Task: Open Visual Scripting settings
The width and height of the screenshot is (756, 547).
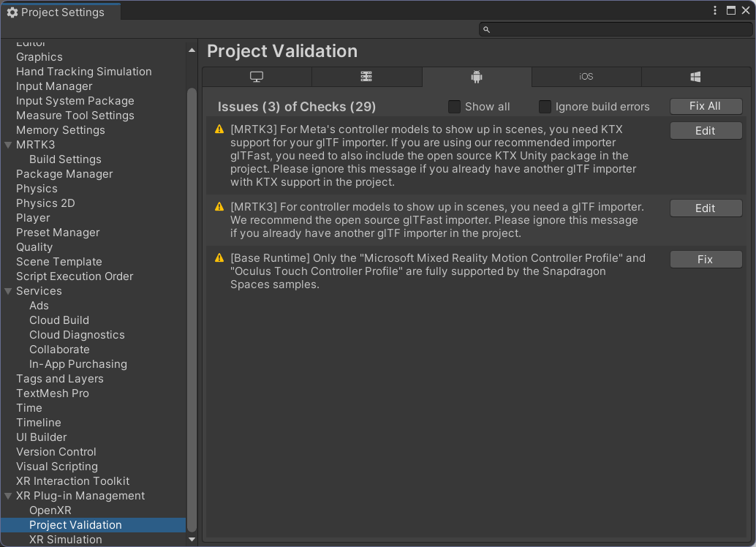Action: pyautogui.click(x=57, y=467)
